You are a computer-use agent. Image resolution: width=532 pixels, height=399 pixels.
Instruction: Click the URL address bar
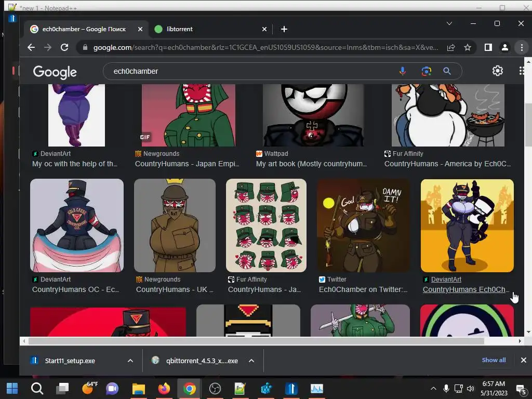(265, 47)
